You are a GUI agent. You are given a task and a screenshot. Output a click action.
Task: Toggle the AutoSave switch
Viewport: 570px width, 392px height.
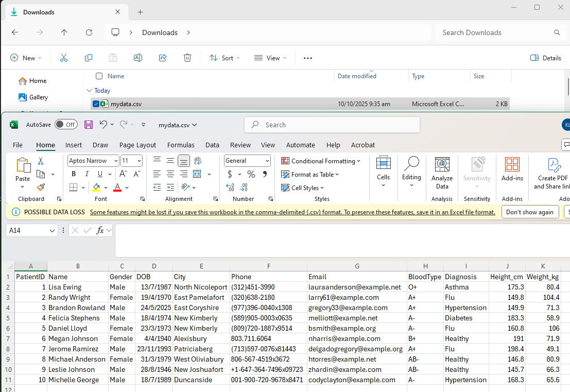65,125
